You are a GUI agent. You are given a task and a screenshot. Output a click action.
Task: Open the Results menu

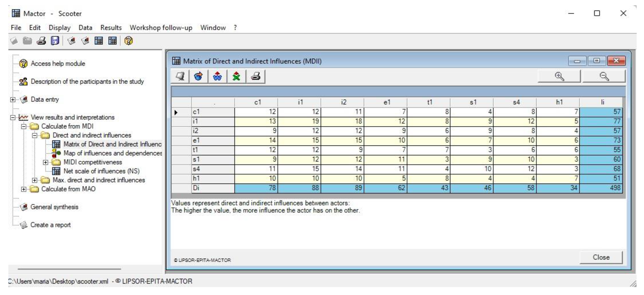point(111,27)
